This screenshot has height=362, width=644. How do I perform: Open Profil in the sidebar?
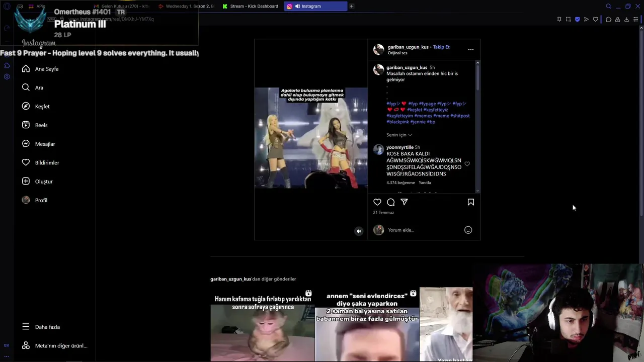[35, 200]
